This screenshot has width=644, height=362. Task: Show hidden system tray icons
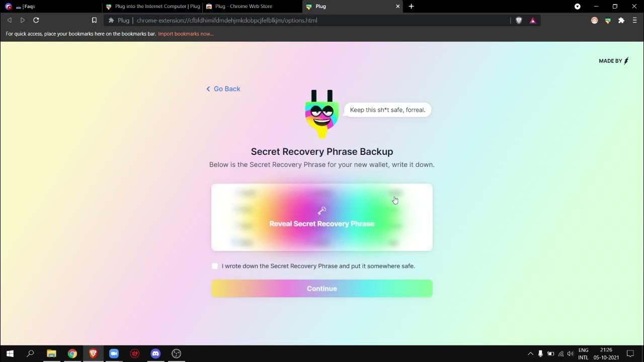[530, 353]
